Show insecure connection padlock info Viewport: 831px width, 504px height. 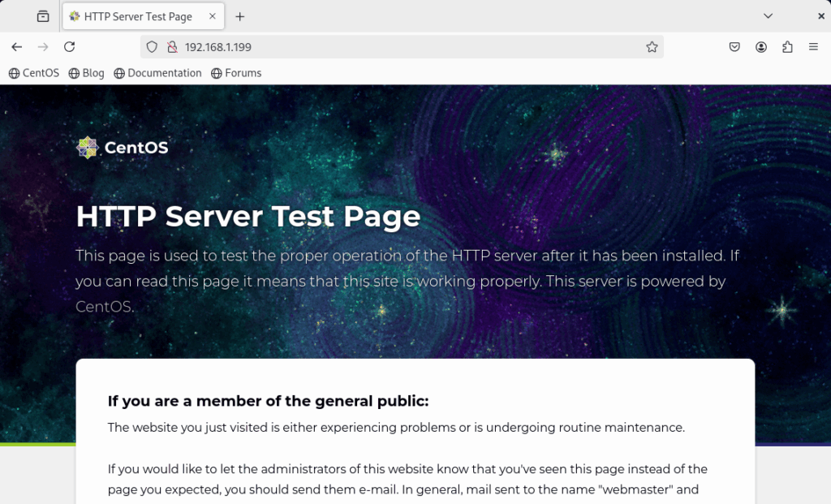[172, 47]
